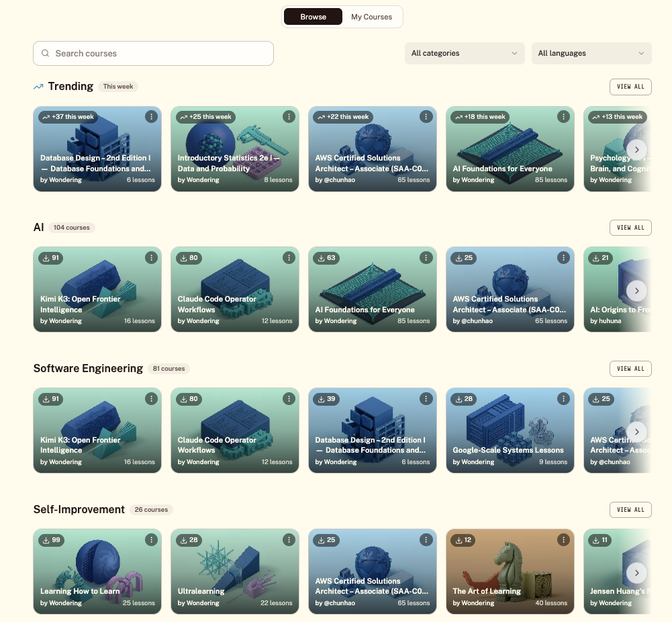Click 'by @chunhao' on trending AWS card

(335, 180)
